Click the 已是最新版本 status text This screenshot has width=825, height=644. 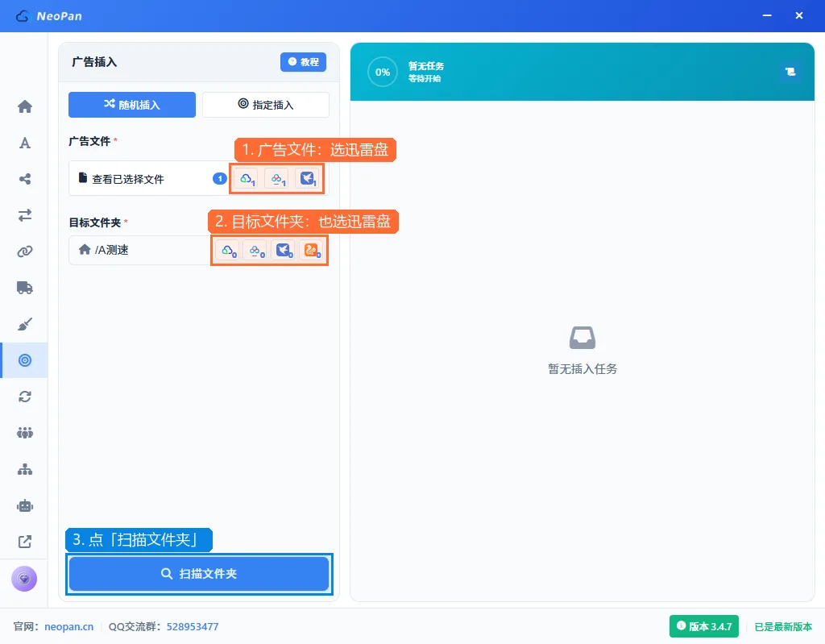[783, 626]
